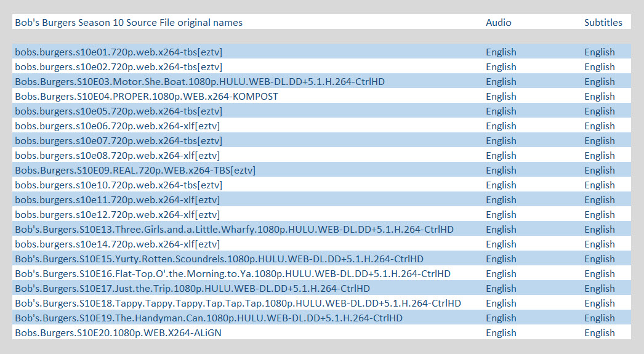Select the Audio column header
Image resolution: width=644 pixels, height=354 pixels.
[498, 23]
